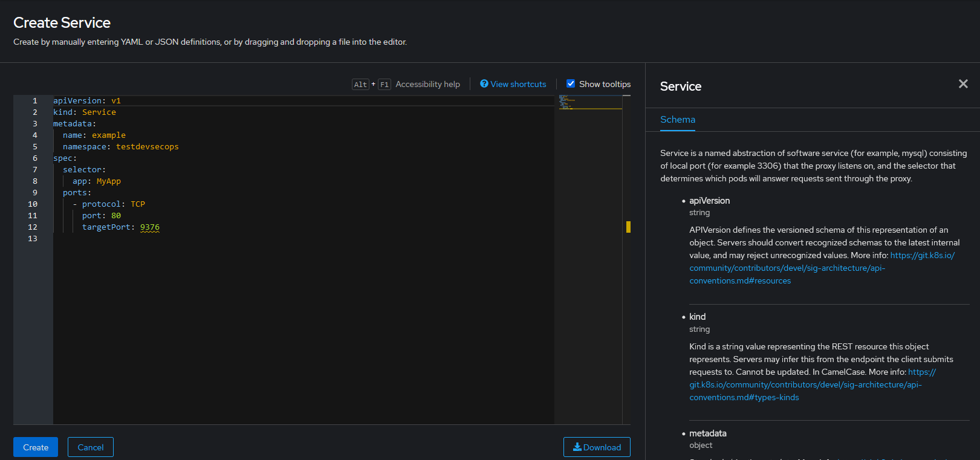Screen dimensions: 980x460
Task: Switch to the Schema tab
Action: pyautogui.click(x=678, y=120)
